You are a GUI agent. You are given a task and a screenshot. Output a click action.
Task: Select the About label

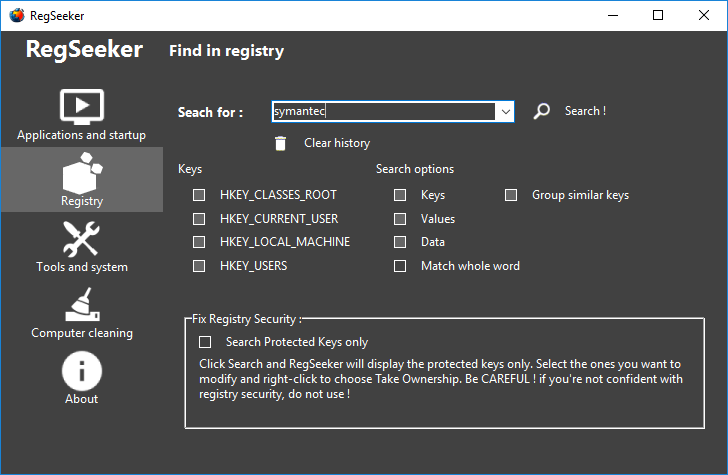(82, 399)
